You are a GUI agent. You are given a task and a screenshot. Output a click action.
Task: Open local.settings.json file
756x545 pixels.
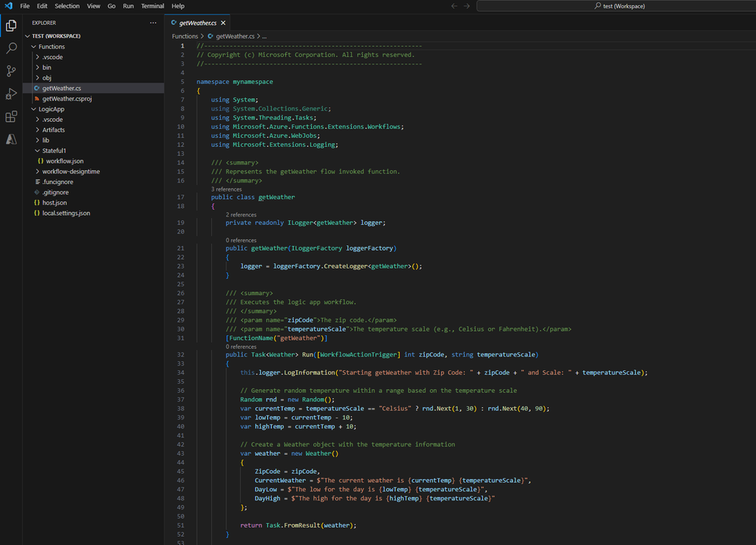[x=66, y=213]
